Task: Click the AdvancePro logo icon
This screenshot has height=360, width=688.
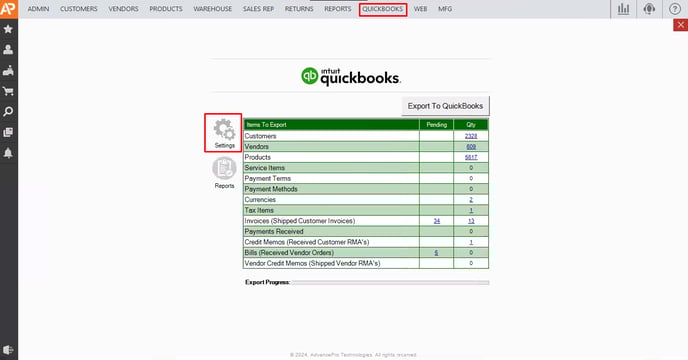Action: tap(8, 9)
